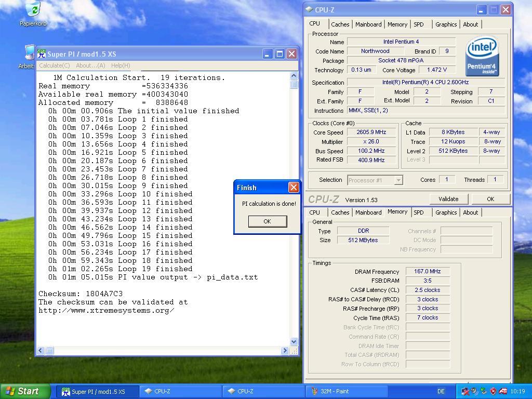
Task: Click OK button in CPU-Z window
Action: tap(490, 199)
